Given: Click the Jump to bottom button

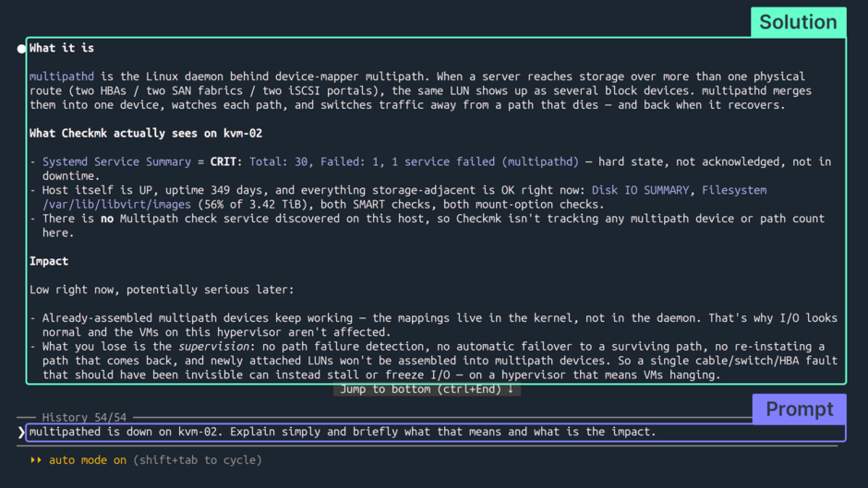Looking at the screenshot, I should click(427, 389).
